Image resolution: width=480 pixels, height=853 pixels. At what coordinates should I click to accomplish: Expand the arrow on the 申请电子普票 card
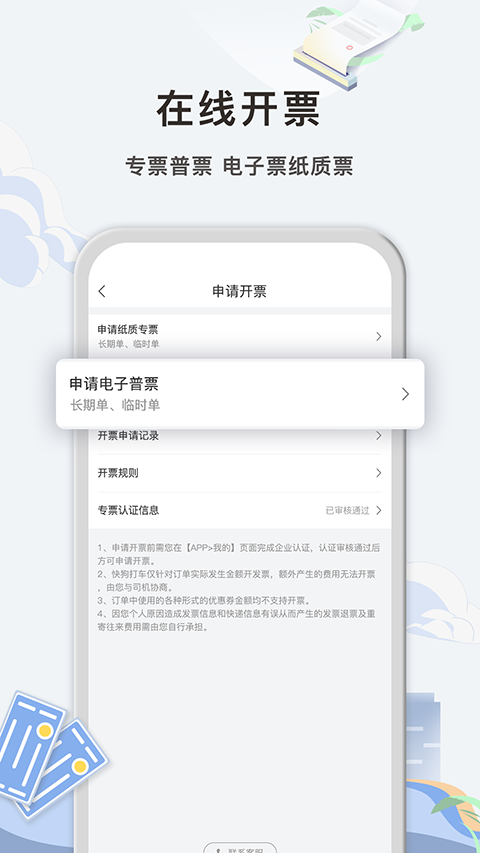pyautogui.click(x=405, y=394)
